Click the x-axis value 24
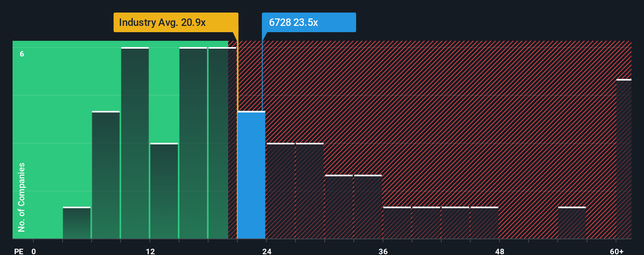Image resolution: width=644 pixels, height=255 pixels. click(267, 251)
